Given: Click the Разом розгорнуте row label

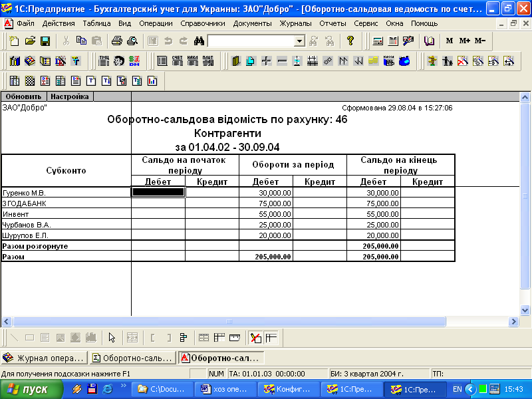Looking at the screenshot, I should pos(35,246).
